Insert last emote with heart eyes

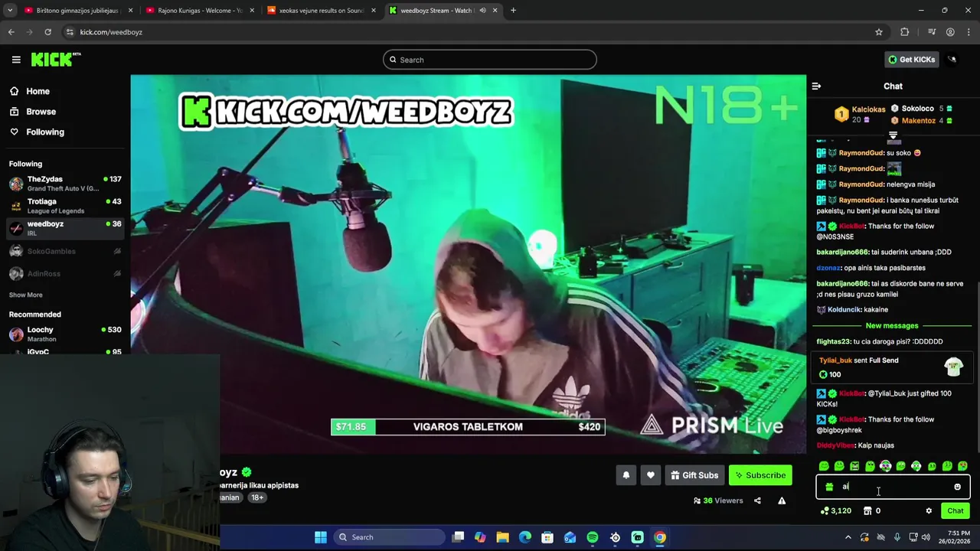tap(962, 466)
